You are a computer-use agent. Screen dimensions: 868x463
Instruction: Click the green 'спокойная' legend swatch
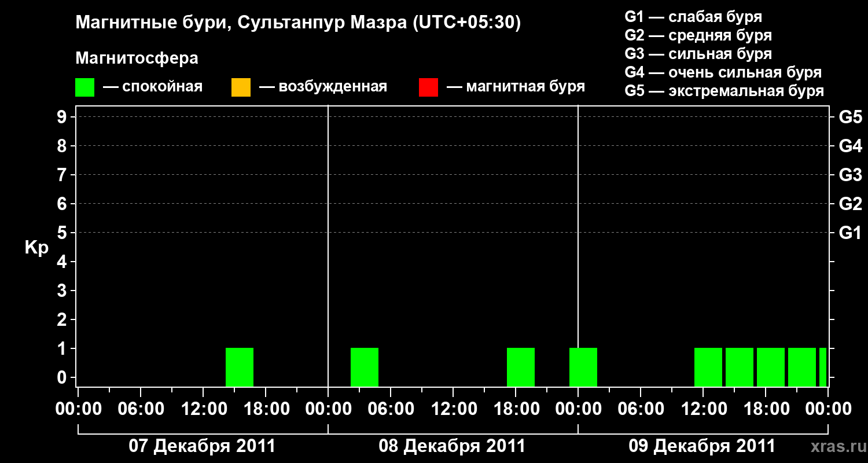pyautogui.click(x=84, y=87)
